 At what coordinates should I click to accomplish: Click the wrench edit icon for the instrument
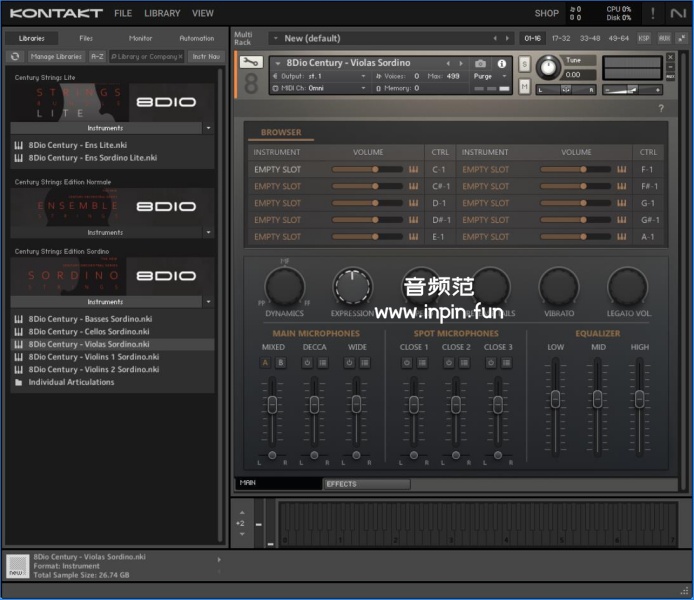click(251, 63)
